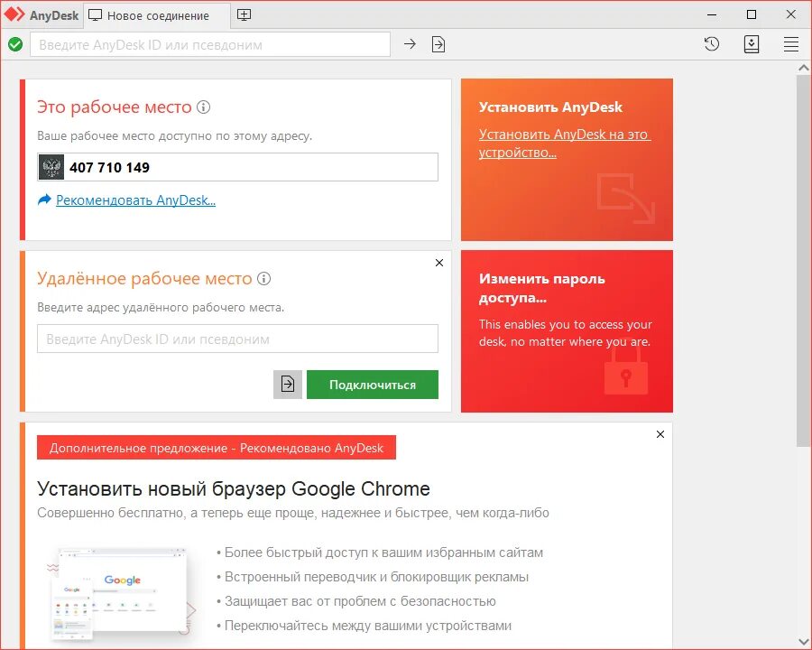
Task: Maximize the AnyDesk window
Action: [x=752, y=15]
